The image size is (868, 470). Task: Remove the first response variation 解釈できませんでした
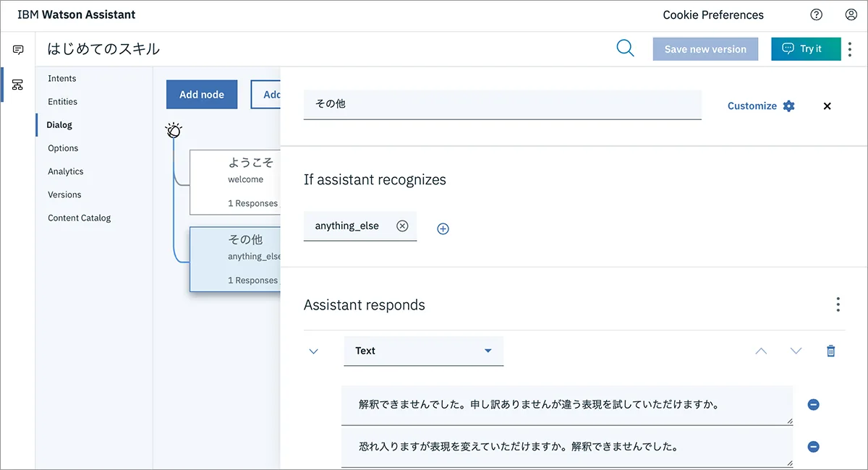click(x=813, y=405)
